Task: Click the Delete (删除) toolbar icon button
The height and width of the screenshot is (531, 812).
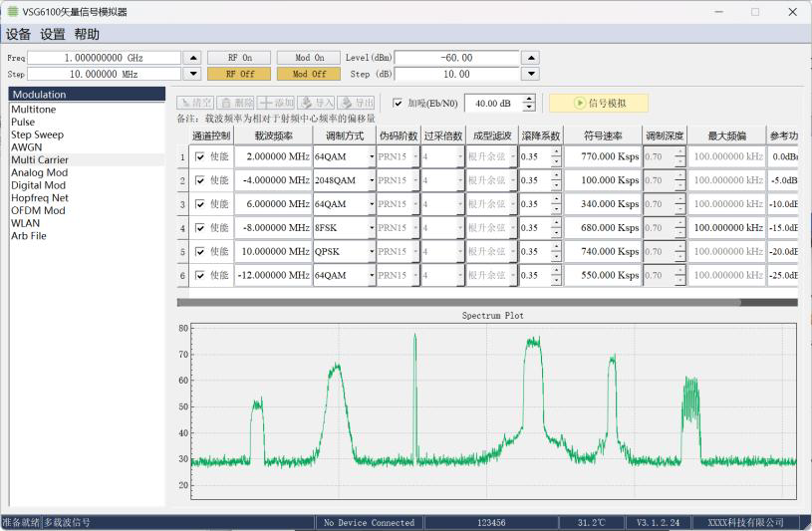Action: (x=235, y=103)
